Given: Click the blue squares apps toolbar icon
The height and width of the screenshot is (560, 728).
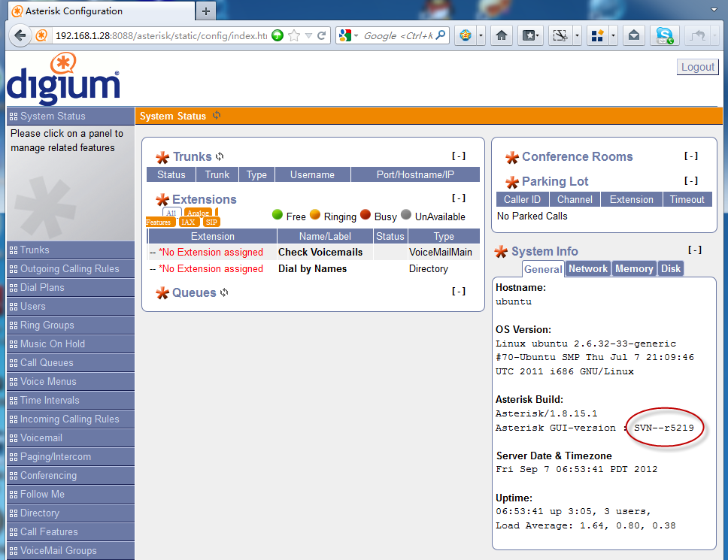Looking at the screenshot, I should click(598, 35).
